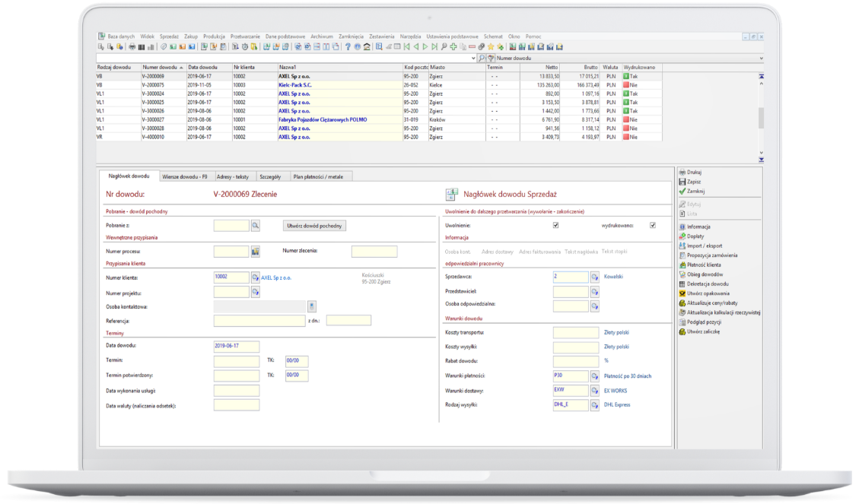Screen dimensions: 859x504
Task: Jump to list top with the arrow icon
Action: pos(761,77)
